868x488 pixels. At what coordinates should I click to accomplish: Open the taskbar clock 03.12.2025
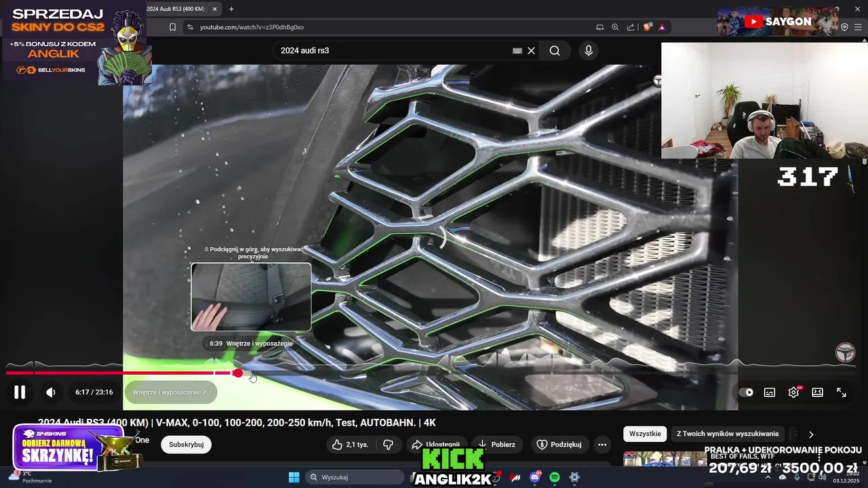click(846, 477)
